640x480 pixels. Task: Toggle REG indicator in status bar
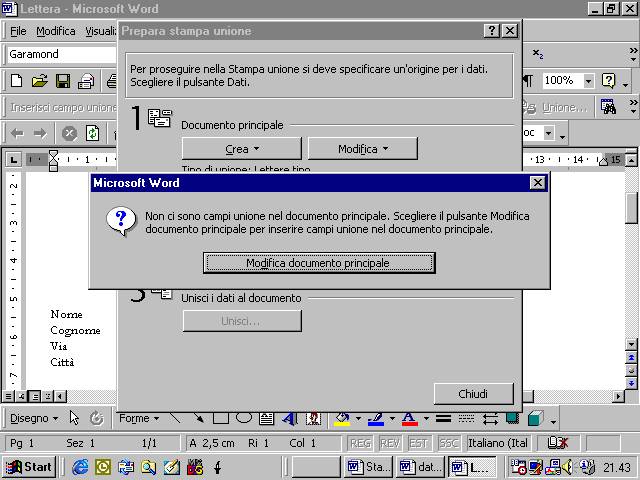click(360, 443)
